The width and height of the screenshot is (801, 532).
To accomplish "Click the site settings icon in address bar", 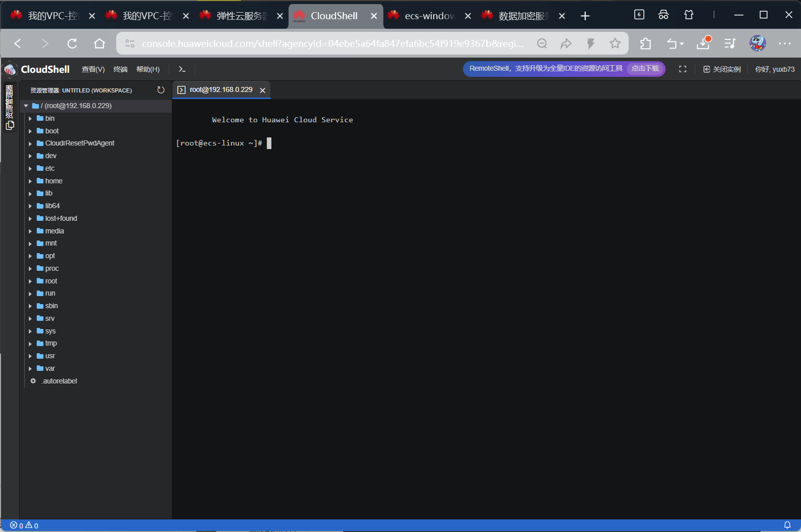I will pyautogui.click(x=130, y=43).
